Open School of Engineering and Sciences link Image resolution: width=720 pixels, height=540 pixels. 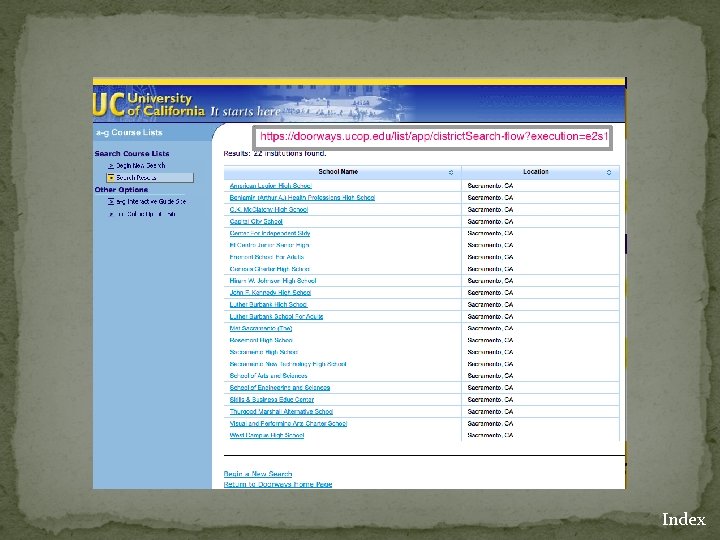pyautogui.click(x=280, y=388)
